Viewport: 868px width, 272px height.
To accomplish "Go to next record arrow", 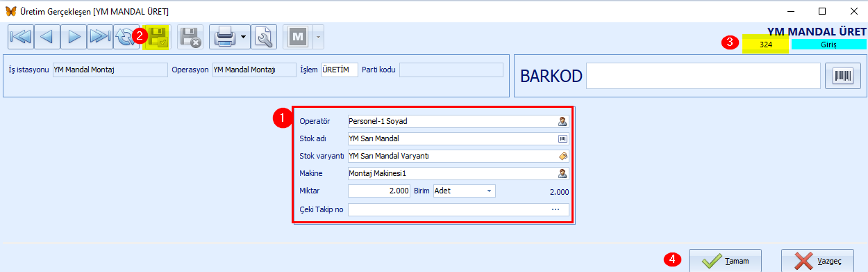I will point(73,37).
